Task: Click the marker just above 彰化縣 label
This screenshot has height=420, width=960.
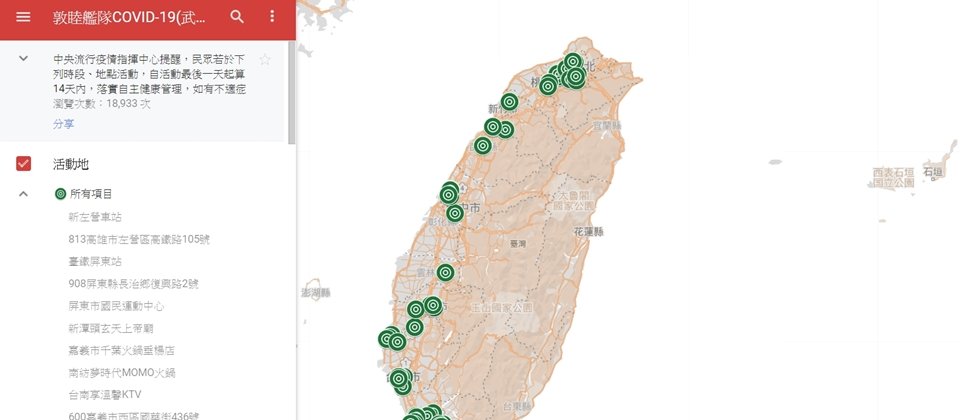Action: (x=455, y=213)
